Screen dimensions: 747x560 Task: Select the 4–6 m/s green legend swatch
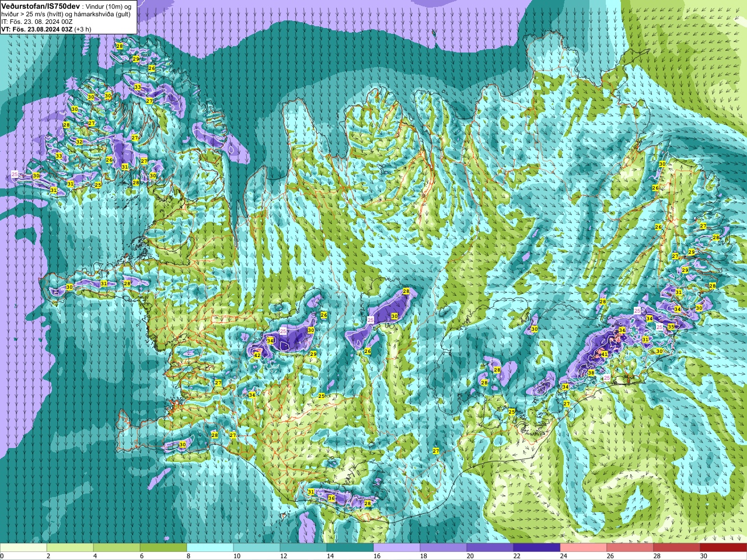(117, 548)
